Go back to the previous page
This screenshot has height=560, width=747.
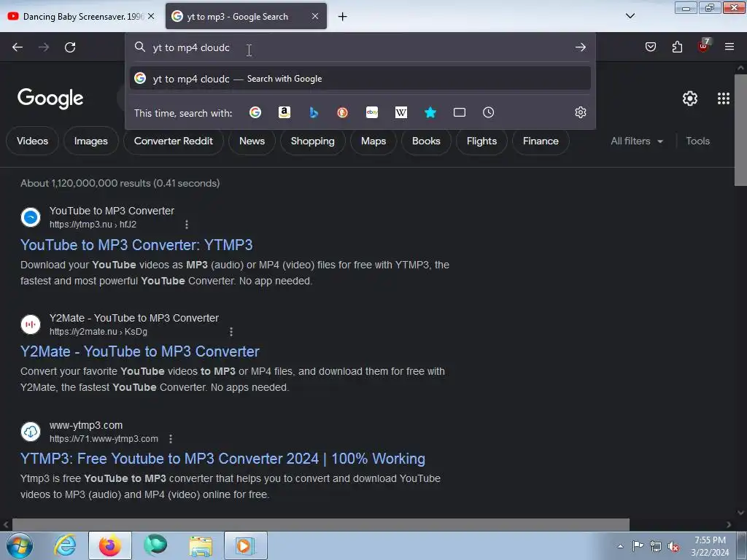[x=18, y=47]
